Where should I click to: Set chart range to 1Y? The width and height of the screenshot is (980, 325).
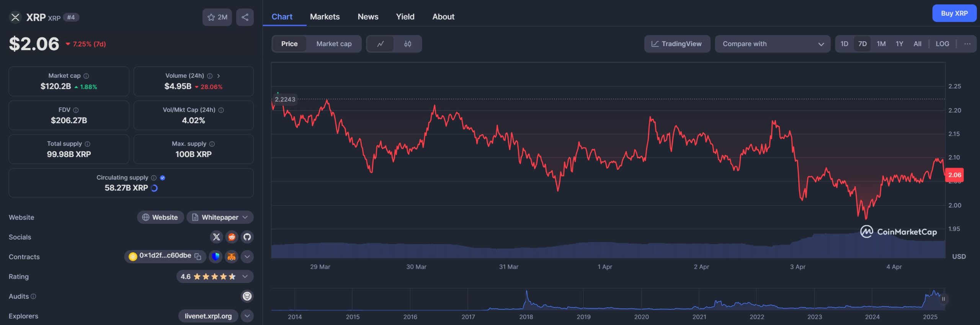point(900,44)
